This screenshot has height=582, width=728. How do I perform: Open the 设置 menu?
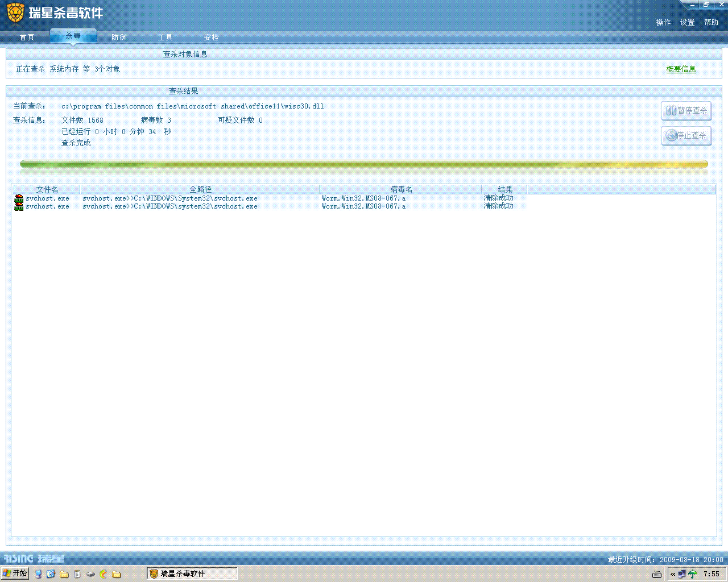[688, 22]
